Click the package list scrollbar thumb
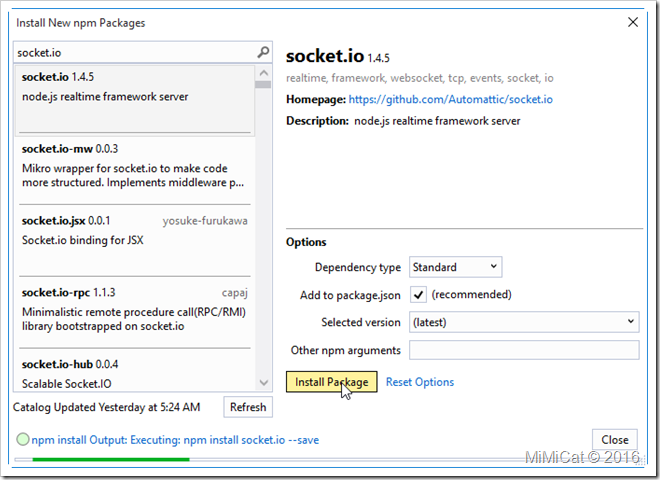660x480 pixels. (263, 84)
